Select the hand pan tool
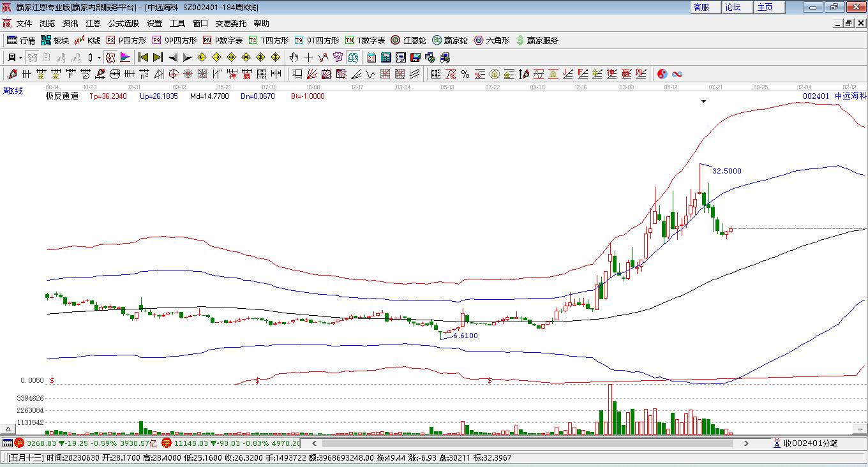The image size is (868, 467). pos(294,57)
